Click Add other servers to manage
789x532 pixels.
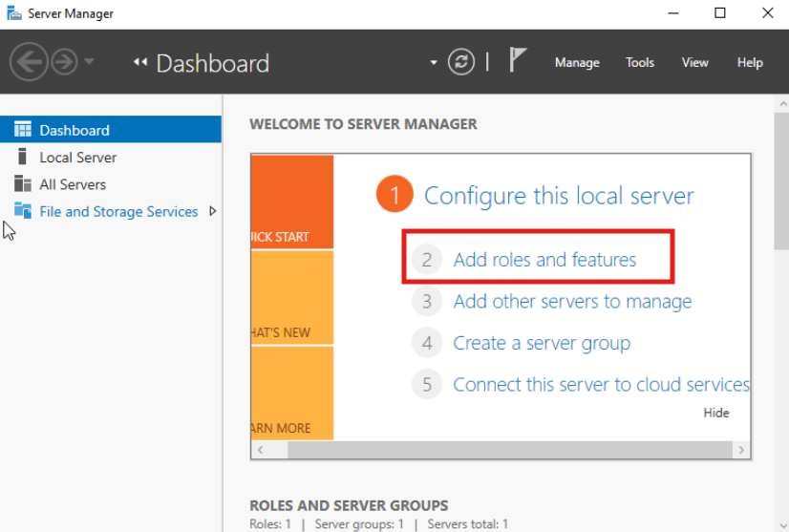pos(572,302)
